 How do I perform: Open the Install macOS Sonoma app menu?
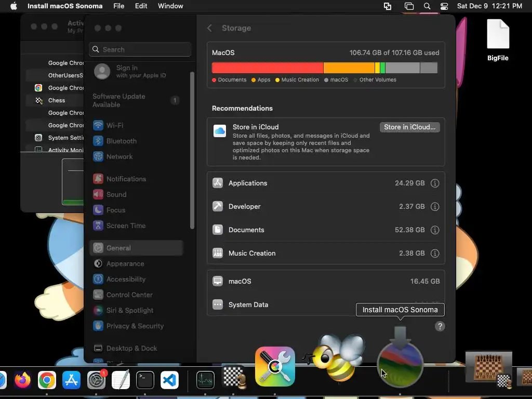65,6
